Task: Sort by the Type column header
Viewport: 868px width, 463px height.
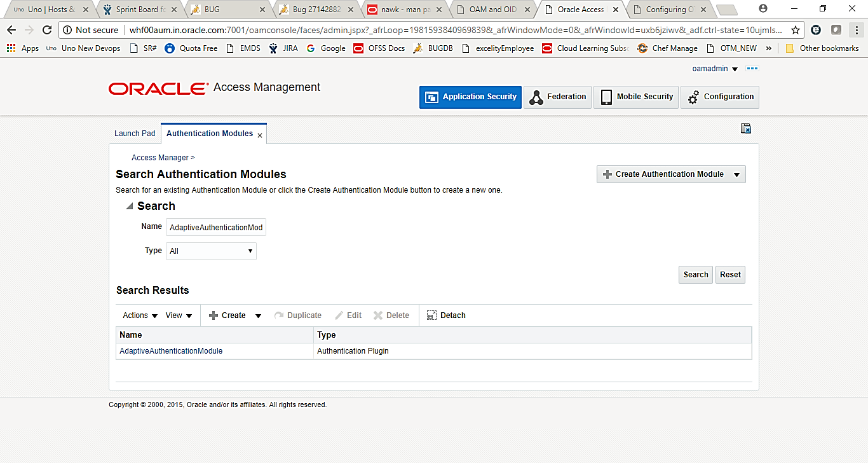Action: pyautogui.click(x=532, y=335)
